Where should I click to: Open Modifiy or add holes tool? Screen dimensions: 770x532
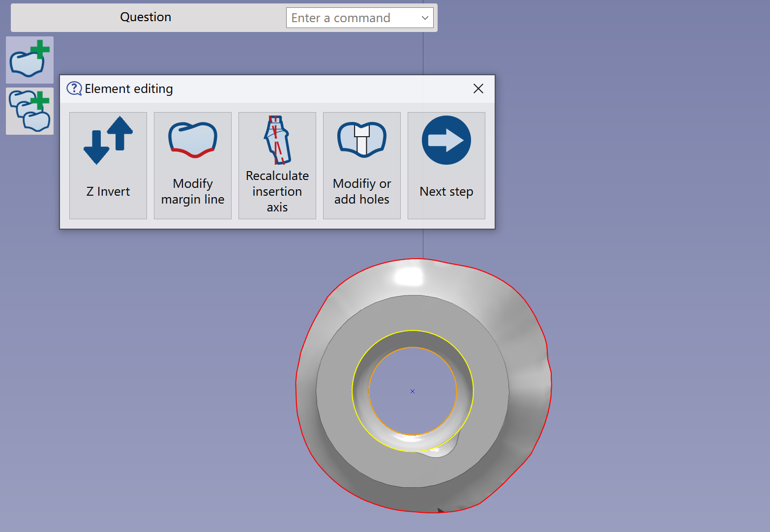click(x=362, y=166)
